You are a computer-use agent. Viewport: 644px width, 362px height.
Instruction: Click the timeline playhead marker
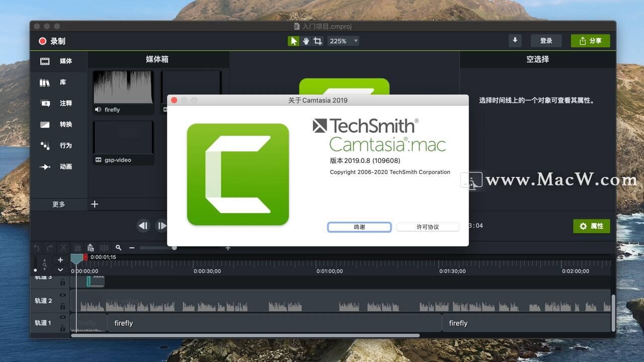76,259
